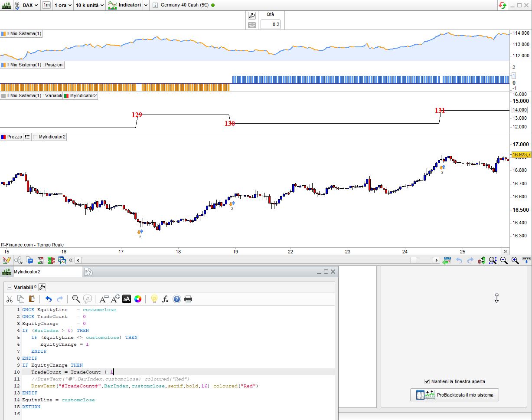Click the 16.923,7 price label

coord(521,154)
